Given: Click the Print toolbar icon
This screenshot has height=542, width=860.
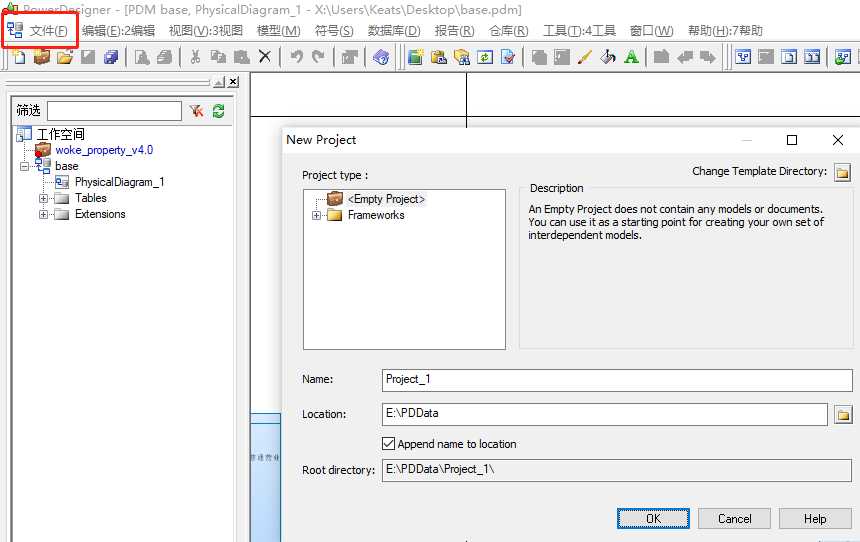Looking at the screenshot, I should click(x=165, y=57).
